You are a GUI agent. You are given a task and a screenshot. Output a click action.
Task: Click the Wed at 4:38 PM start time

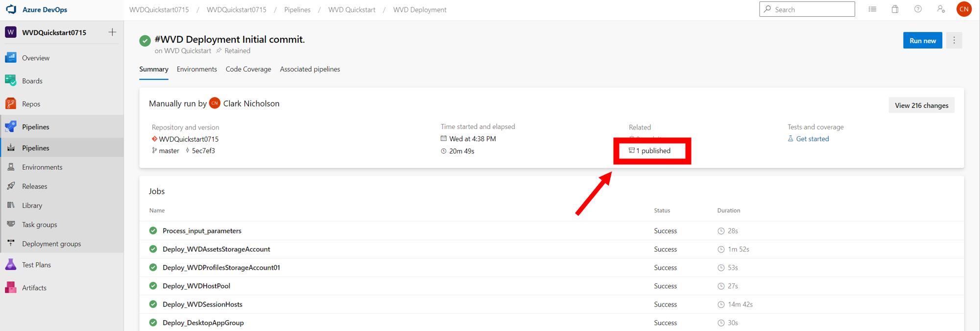pos(473,139)
